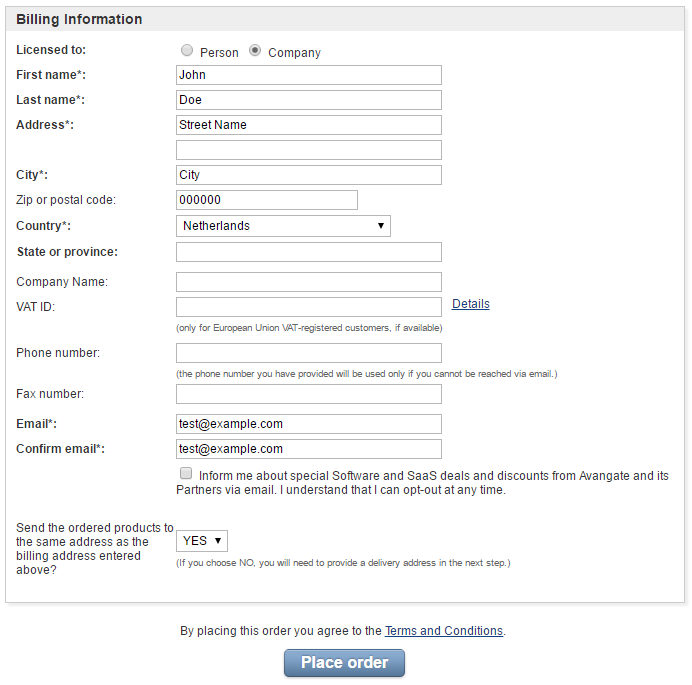Focus the First name field containing John

pos(309,75)
